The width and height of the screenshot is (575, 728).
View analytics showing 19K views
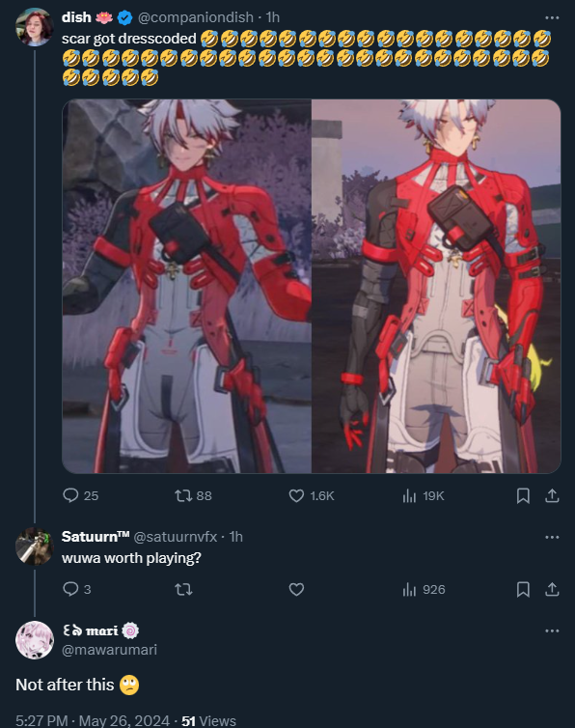(x=424, y=496)
